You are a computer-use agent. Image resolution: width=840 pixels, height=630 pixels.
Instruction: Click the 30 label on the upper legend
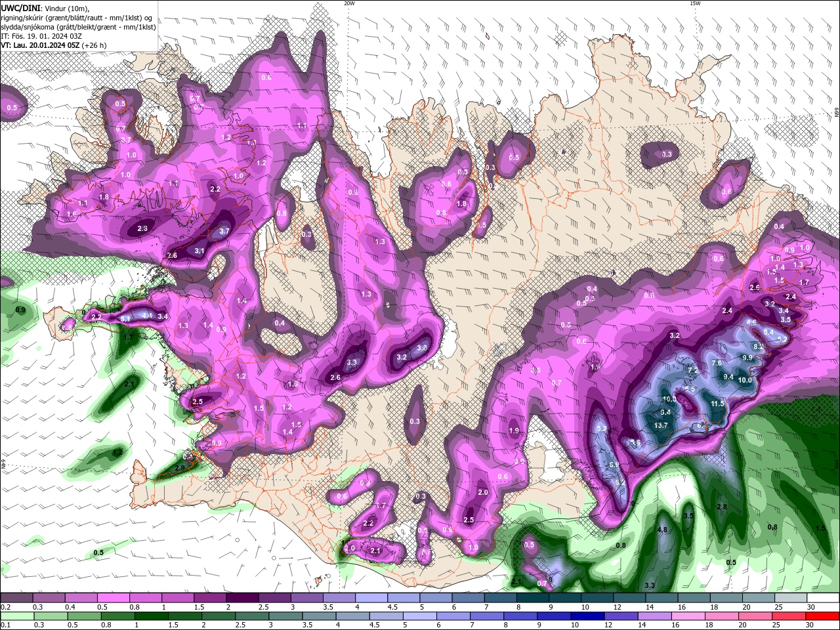click(x=810, y=607)
